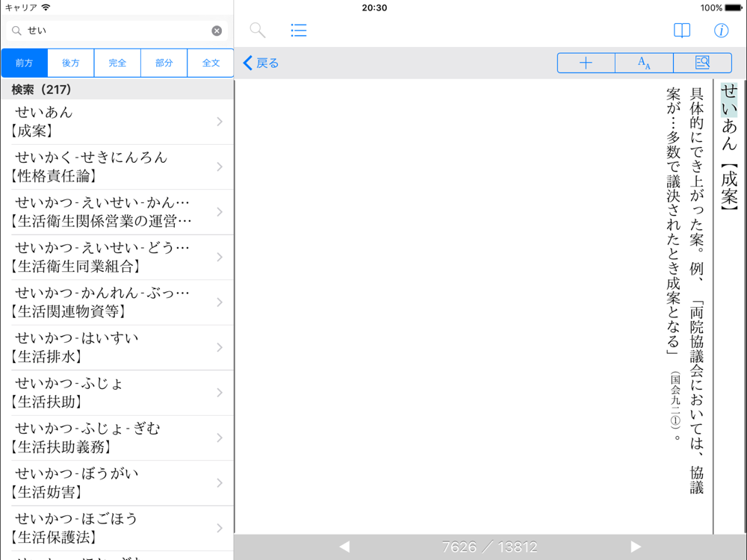The width and height of the screenshot is (747, 560).
Task: Tap the chevron on the 成案 row
Action: click(220, 122)
